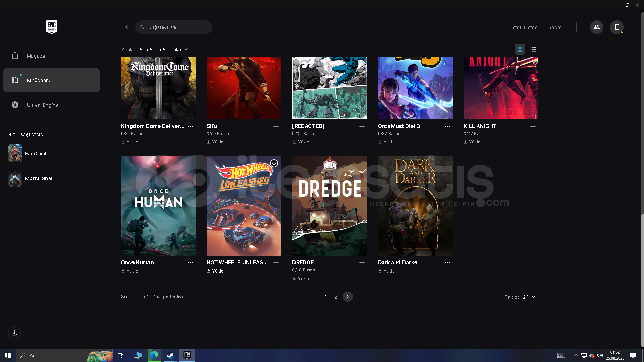Open options menu for KILL KNIGHT
Viewport: 644px width, 362px height.
click(533, 126)
